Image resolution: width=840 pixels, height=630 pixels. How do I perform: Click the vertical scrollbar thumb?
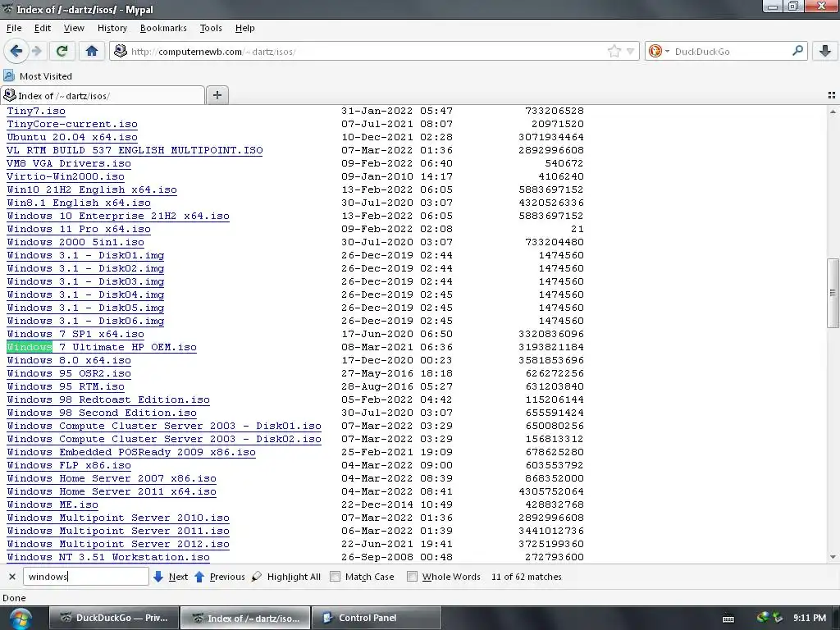833,293
